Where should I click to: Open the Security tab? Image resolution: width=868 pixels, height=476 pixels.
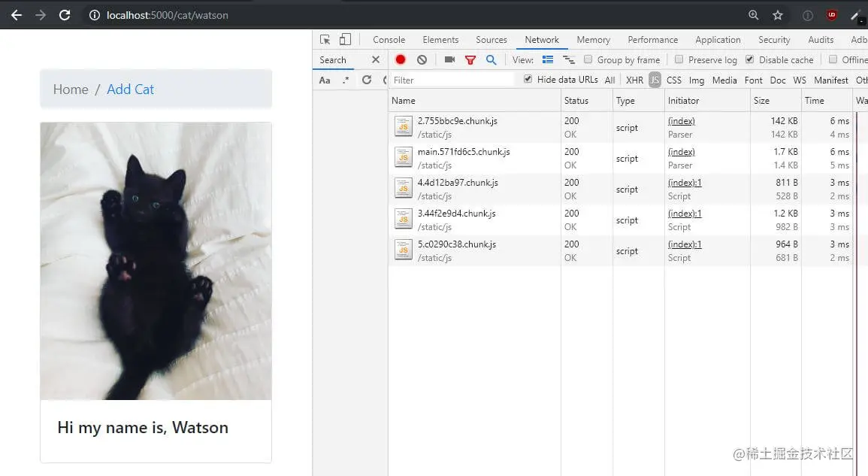tap(774, 40)
